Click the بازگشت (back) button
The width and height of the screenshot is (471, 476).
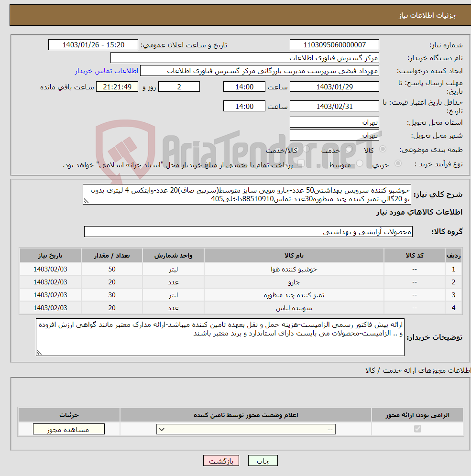[x=221, y=461]
